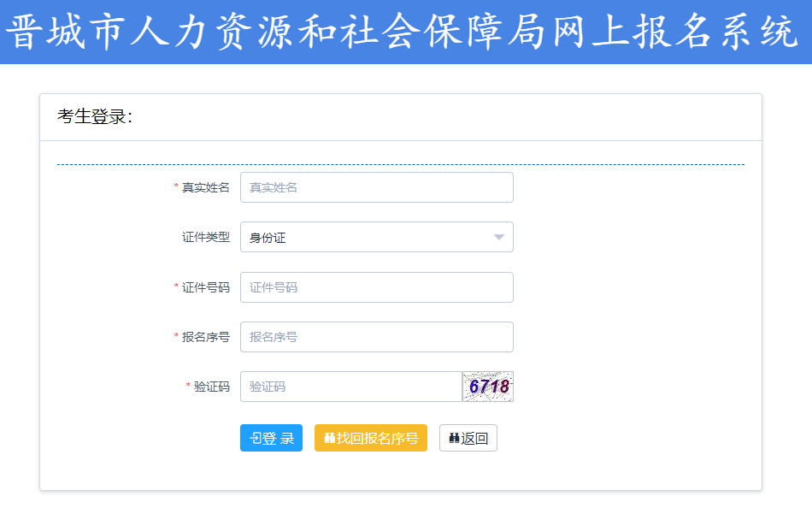Click the 考生登录 panel heading
The image size is (812, 508).
(95, 117)
